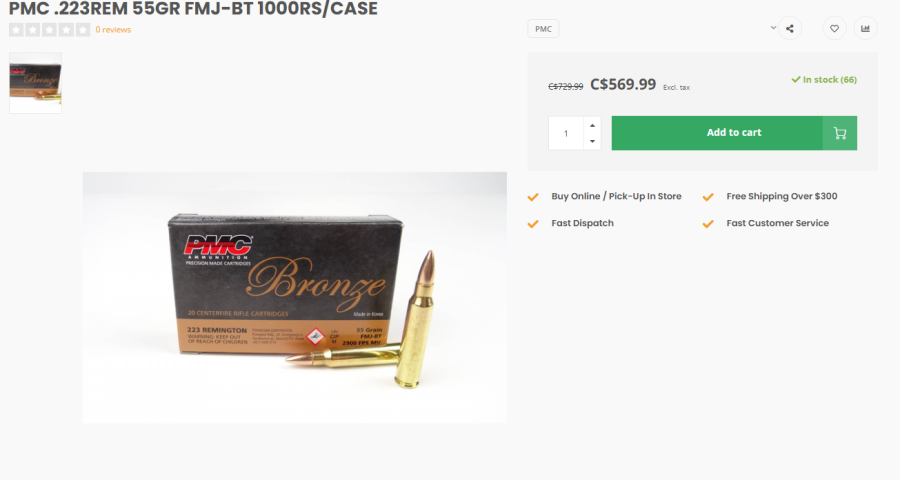Expand the small chevron beside share
The image size is (900, 480).
773,28
